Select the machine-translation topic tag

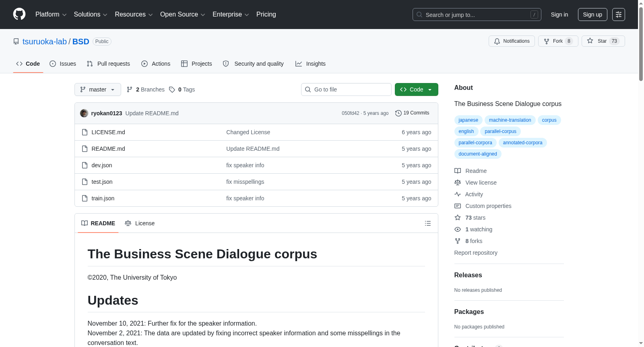coord(510,120)
